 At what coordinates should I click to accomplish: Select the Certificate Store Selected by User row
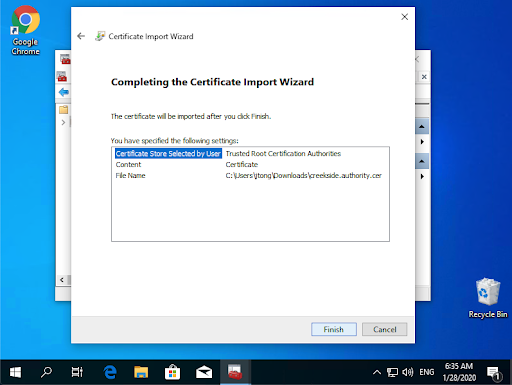coord(250,153)
